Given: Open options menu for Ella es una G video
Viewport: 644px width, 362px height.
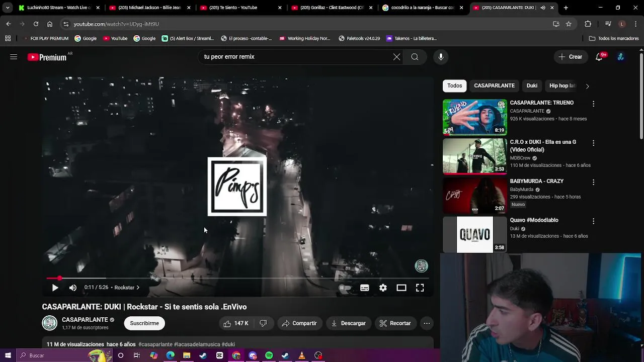Looking at the screenshot, I should pyautogui.click(x=593, y=143).
